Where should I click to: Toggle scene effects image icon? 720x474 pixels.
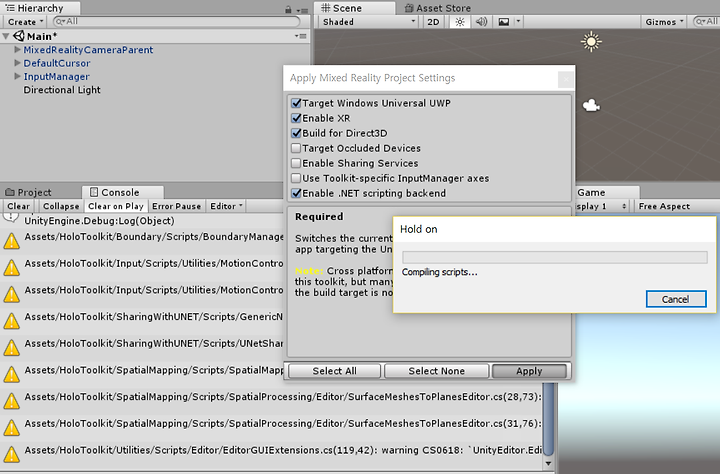(504, 22)
